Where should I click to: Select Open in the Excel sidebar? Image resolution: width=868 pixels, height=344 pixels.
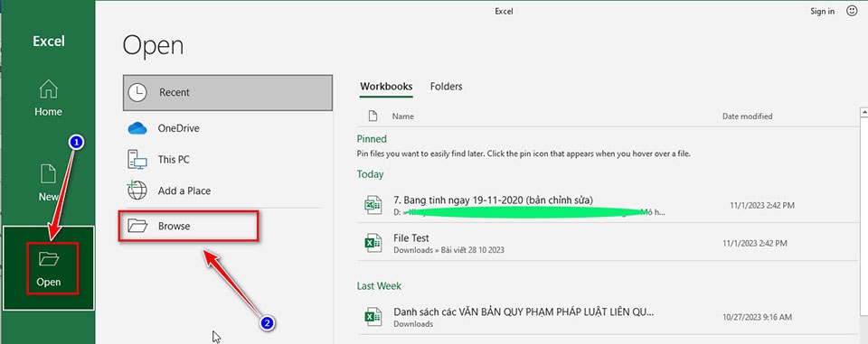48,268
